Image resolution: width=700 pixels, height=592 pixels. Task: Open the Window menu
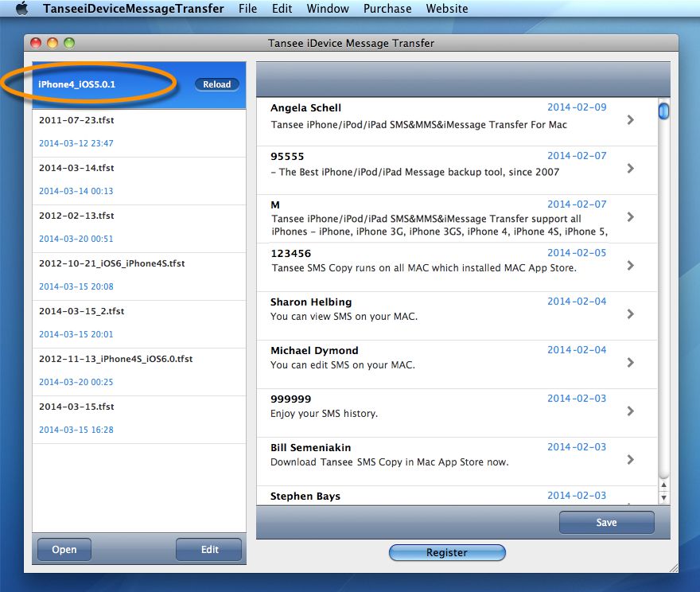pyautogui.click(x=328, y=9)
